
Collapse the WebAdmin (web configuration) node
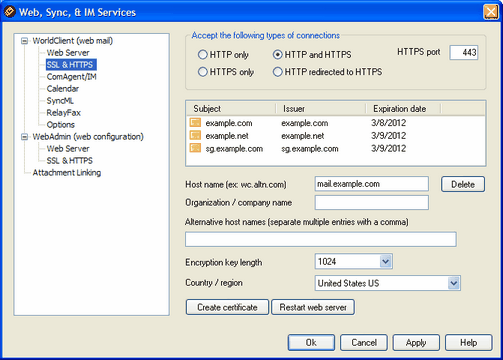click(24, 137)
